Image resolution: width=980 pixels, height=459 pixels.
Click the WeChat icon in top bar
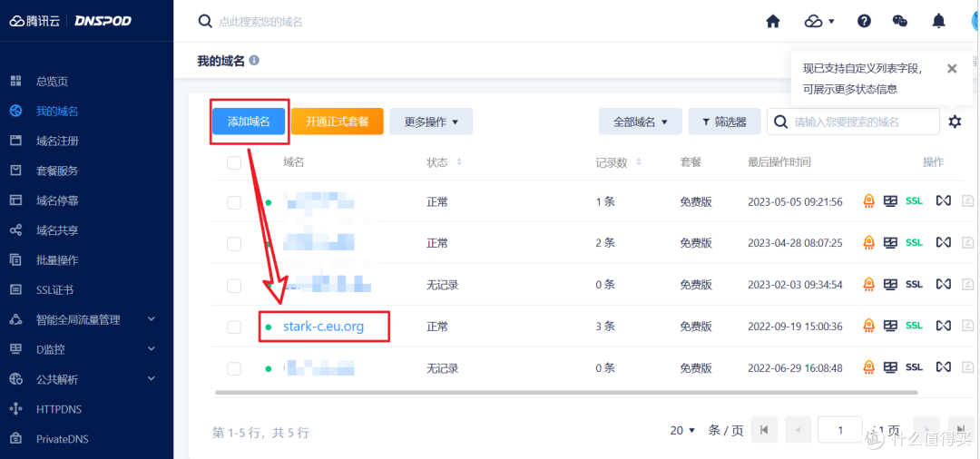[x=900, y=21]
